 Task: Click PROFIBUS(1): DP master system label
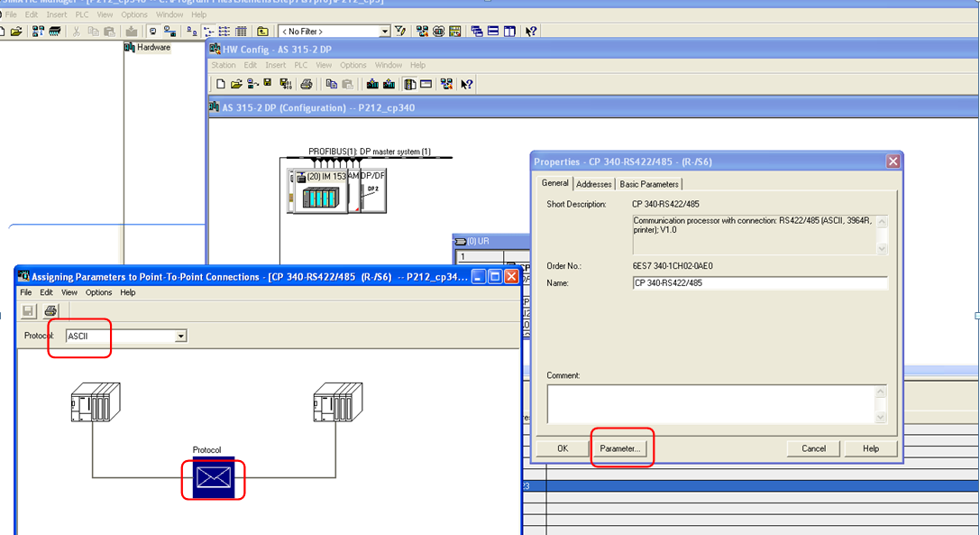click(x=370, y=152)
